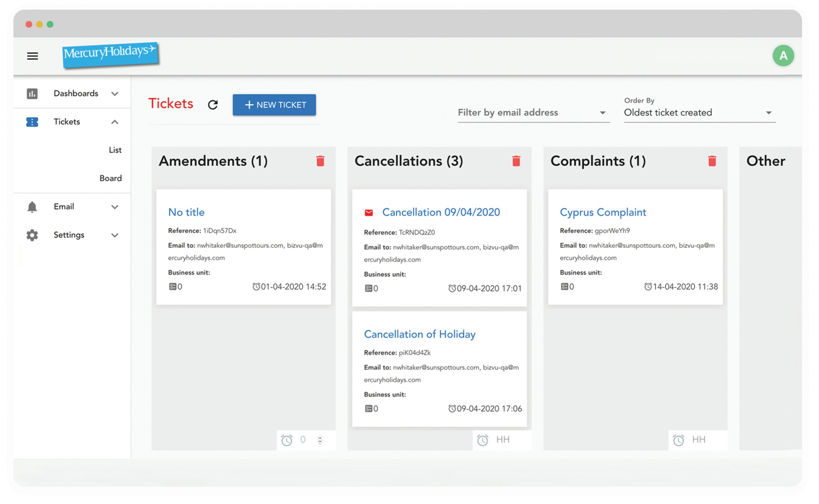Open the Filter by email address dropdown

533,113
